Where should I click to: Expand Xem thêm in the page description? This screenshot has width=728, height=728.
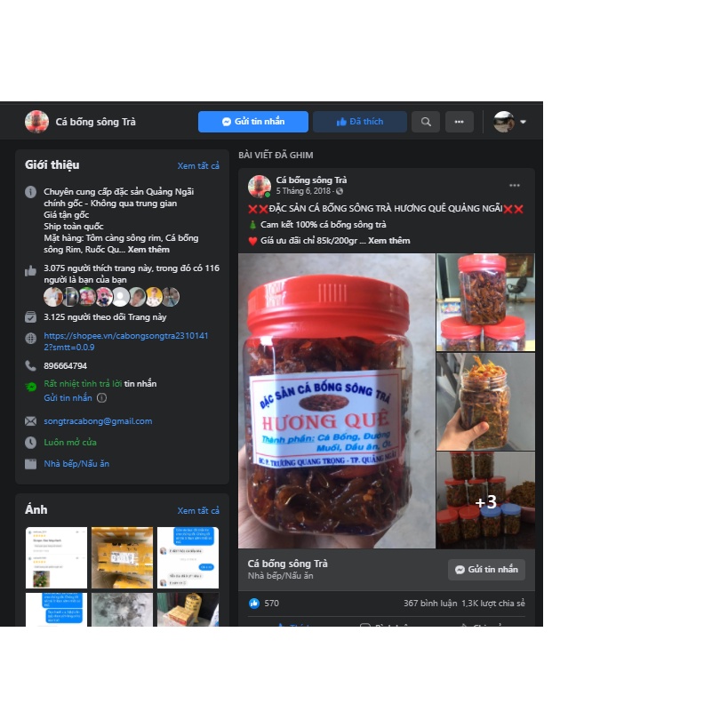(x=148, y=249)
